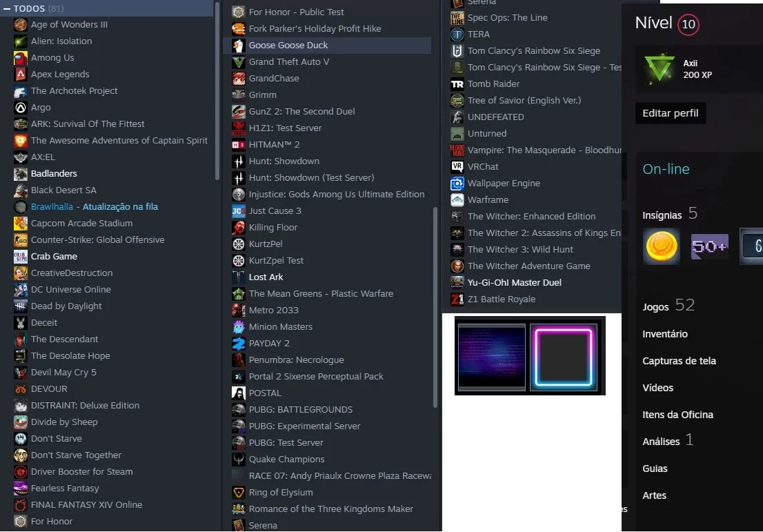Click second column's vertical scrollbar
The height and width of the screenshot is (532, 763).
(435, 308)
